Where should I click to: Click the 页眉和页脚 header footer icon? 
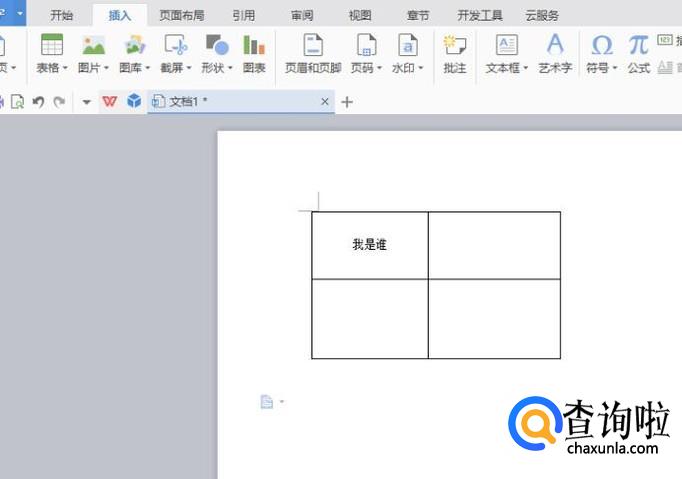[x=313, y=44]
